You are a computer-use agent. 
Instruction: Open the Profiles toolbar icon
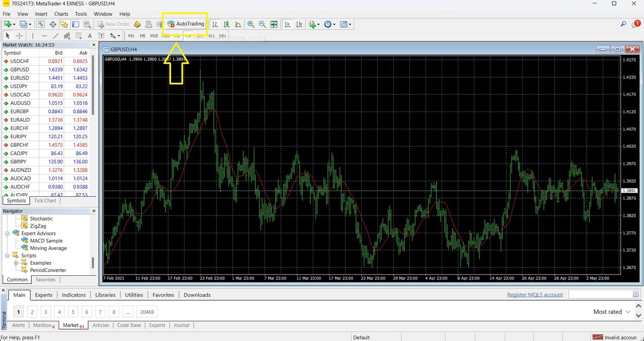pos(23,24)
